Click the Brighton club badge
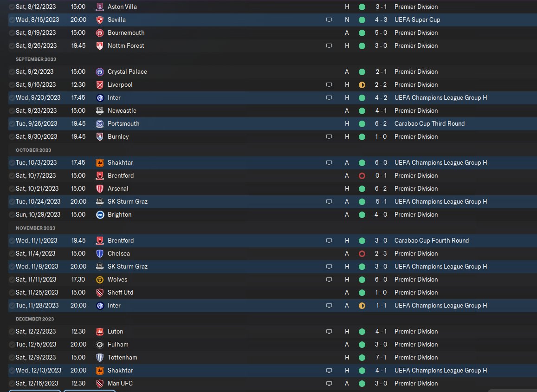The width and height of the screenshot is (537, 392). 100,215
